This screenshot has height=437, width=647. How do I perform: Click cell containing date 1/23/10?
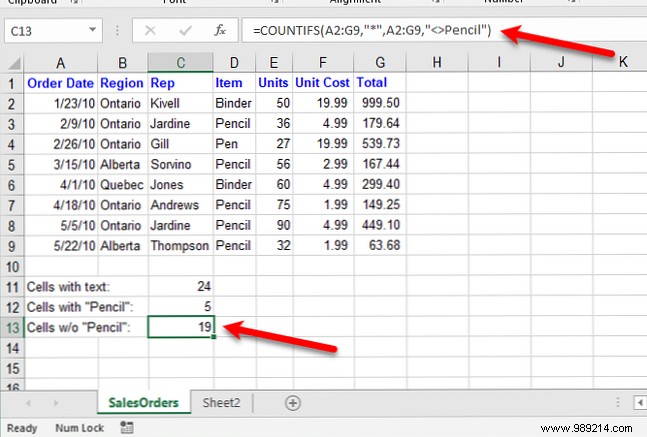(61, 103)
